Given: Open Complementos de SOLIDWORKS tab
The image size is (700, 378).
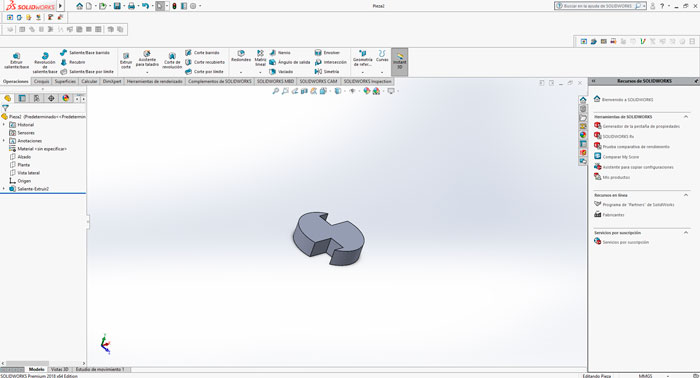Looking at the screenshot, I should [x=220, y=81].
